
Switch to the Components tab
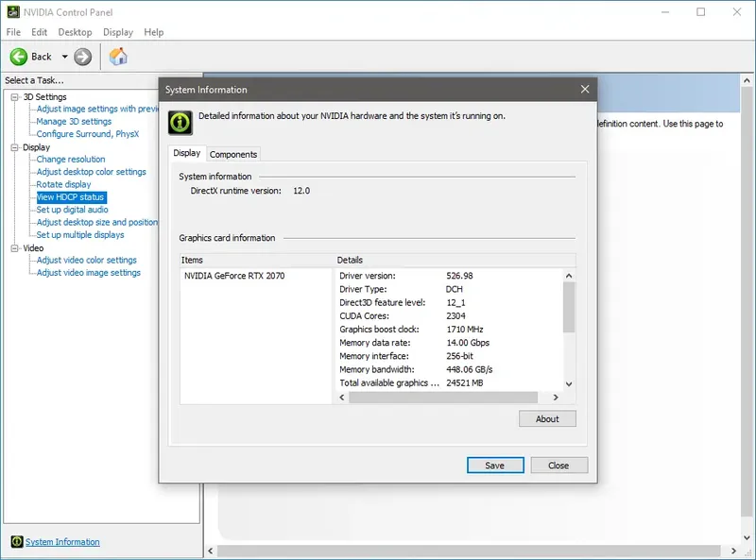point(233,154)
